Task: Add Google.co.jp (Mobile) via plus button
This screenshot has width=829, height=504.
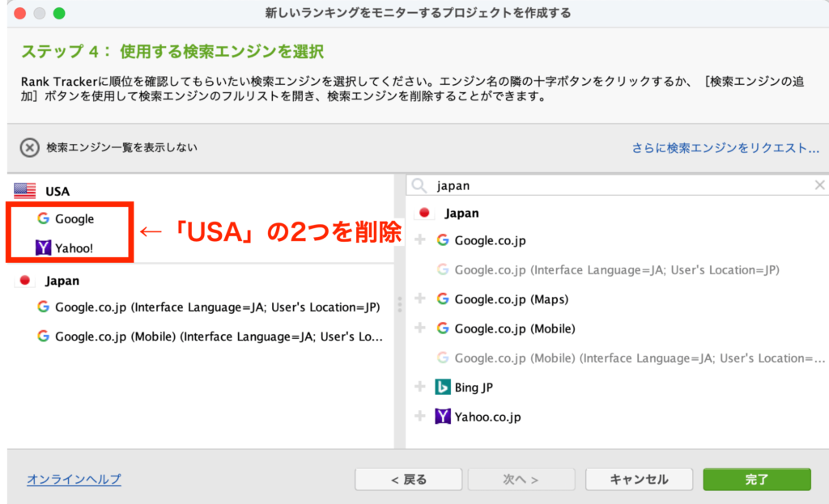Action: [x=420, y=328]
